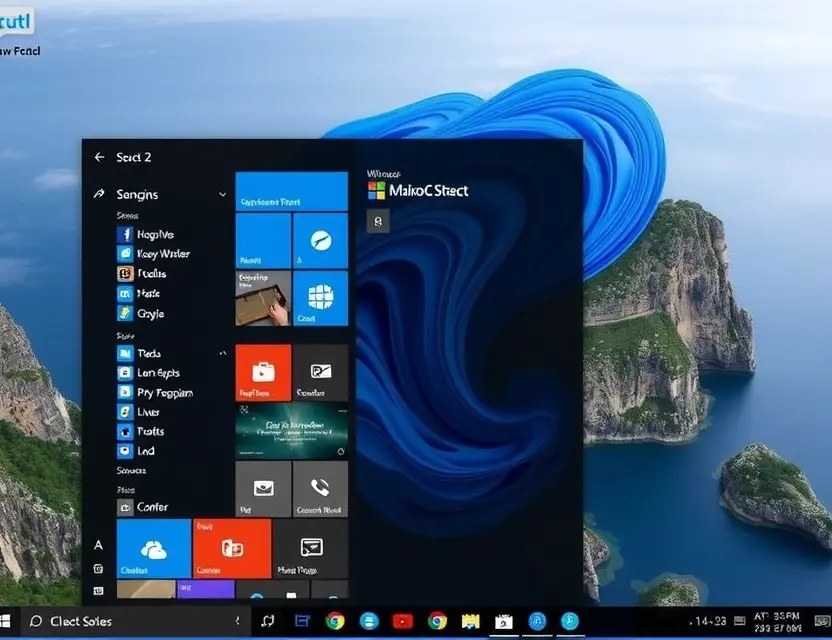Open the round blue icon left of YouTube
832x640 pixels.
pyautogui.click(x=369, y=621)
